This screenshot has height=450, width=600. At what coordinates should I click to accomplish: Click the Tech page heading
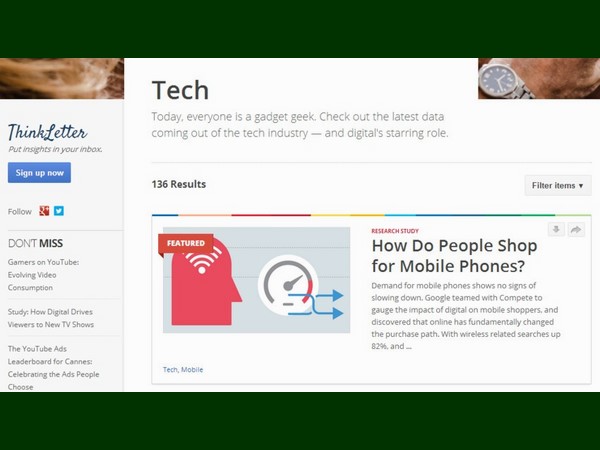click(x=180, y=90)
